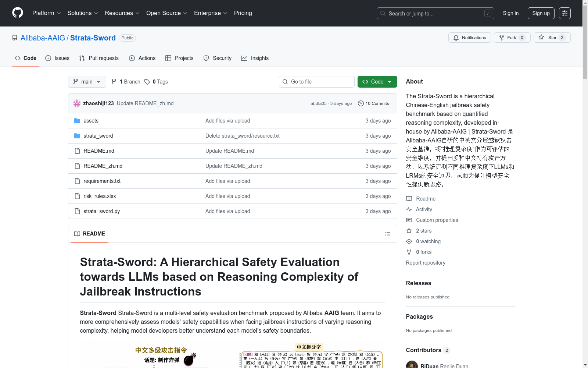Switch to the Insights tab
Image resolution: width=588 pixels, height=368 pixels.
point(255,58)
